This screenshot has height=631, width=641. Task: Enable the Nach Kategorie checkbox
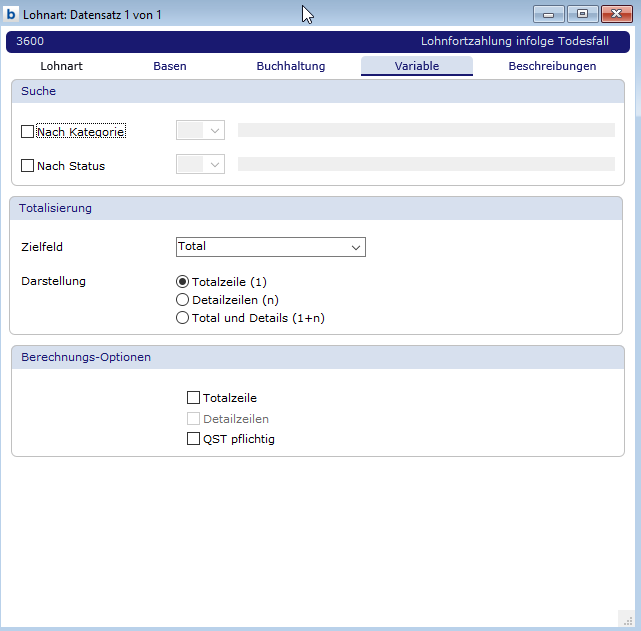[x=27, y=131]
